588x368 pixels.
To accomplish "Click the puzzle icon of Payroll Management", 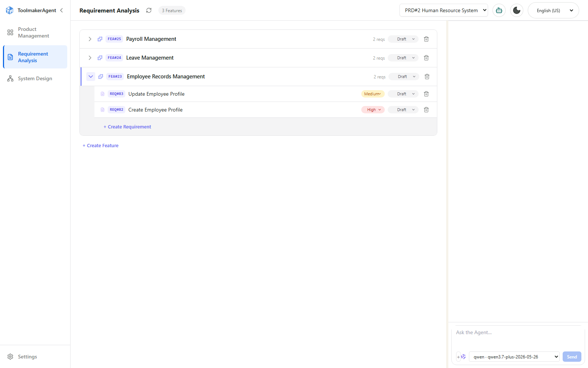I will 100,39.
